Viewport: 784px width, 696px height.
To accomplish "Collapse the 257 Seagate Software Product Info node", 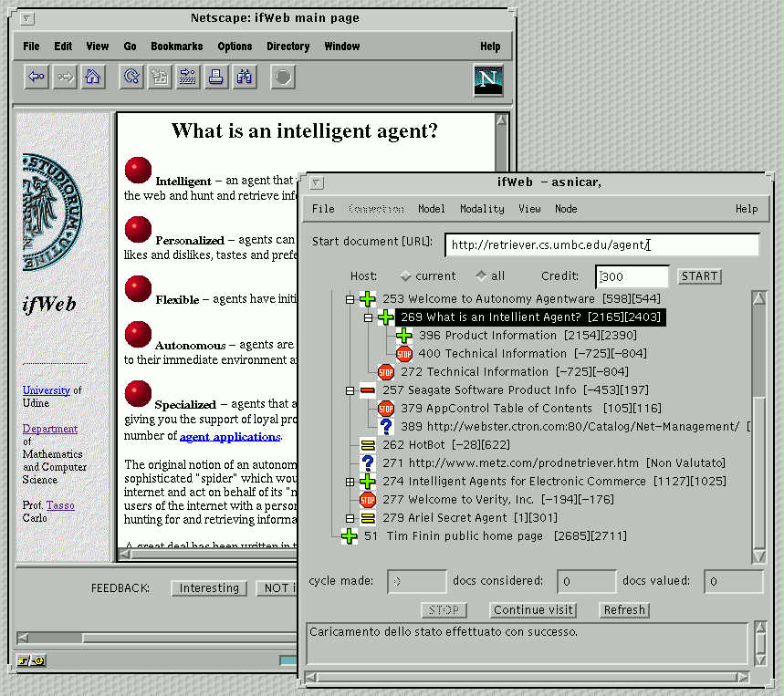I will coord(350,390).
